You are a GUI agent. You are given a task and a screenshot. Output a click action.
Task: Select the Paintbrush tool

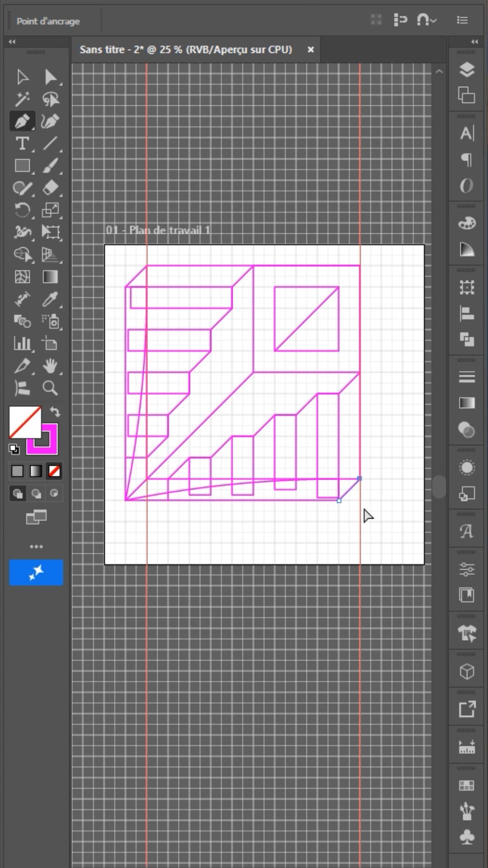click(x=50, y=165)
